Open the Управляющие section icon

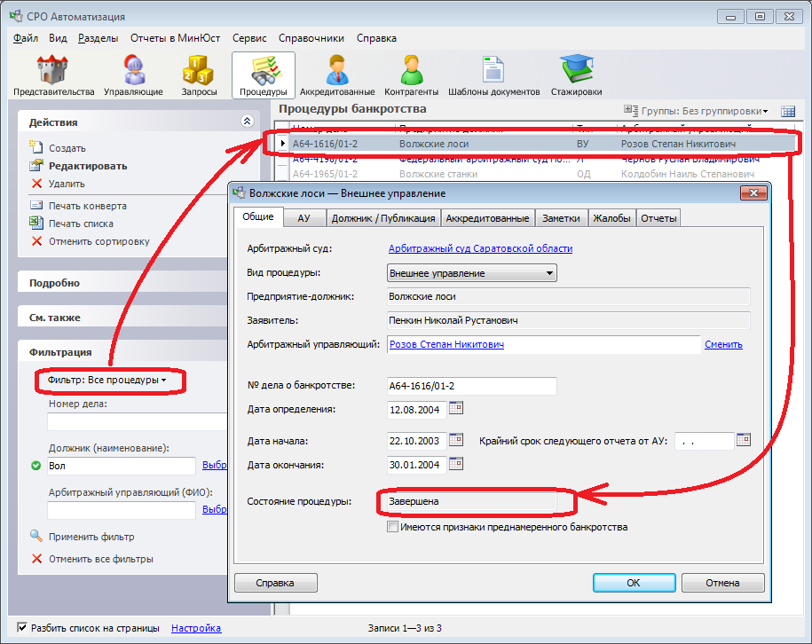(133, 75)
